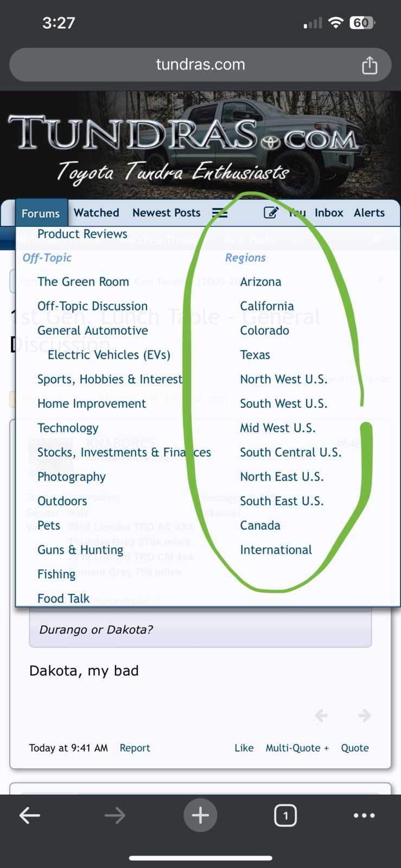Image resolution: width=401 pixels, height=868 pixels.
Task: Open Off-Topic Discussion forum
Action: click(92, 306)
